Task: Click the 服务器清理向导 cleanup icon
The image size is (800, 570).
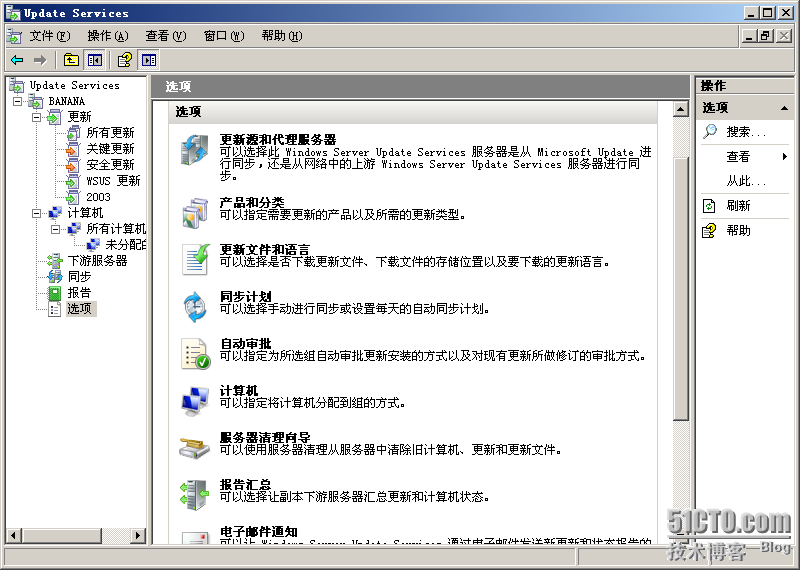Action: pos(194,448)
